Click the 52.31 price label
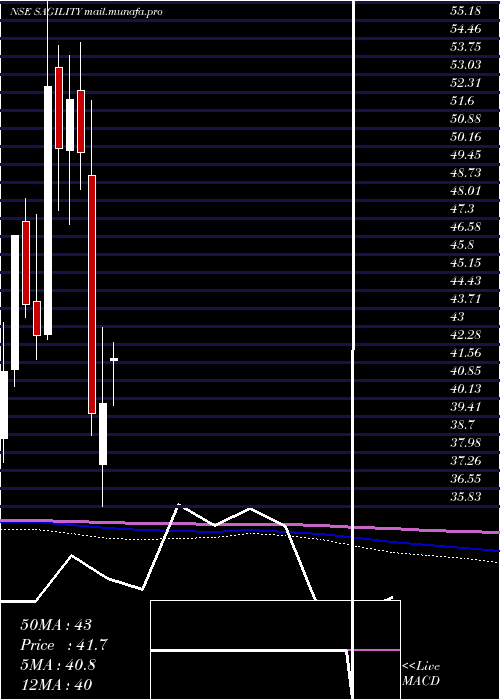Viewport: 500px width, 700px height. [x=466, y=83]
